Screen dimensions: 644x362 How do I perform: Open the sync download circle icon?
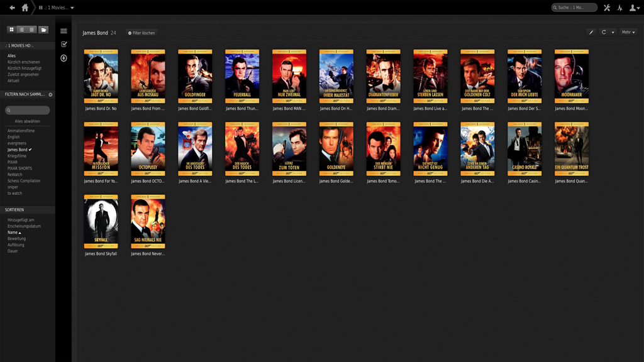[x=64, y=58]
